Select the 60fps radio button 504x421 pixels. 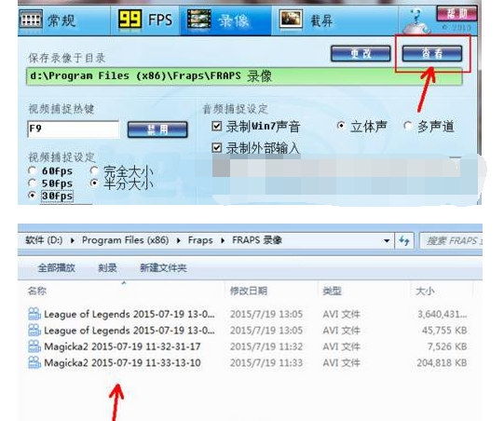[x=32, y=170]
